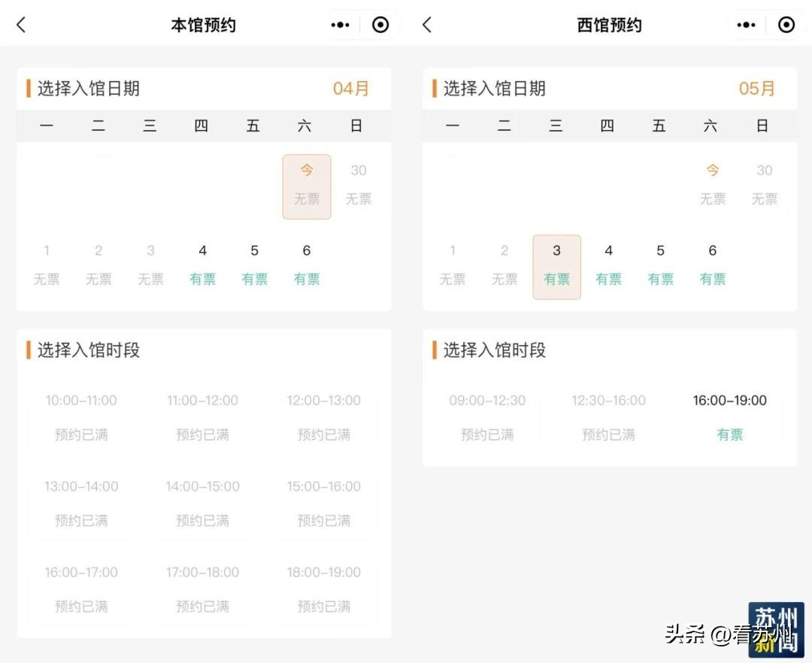Viewport: 812px width, 663px height.
Task: Select the grayed-out date 30 on May calendar
Action: (x=764, y=184)
